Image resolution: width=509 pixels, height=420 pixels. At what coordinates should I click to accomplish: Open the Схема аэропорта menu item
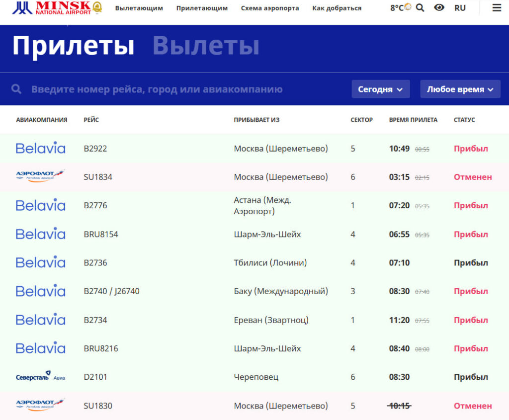[270, 8]
